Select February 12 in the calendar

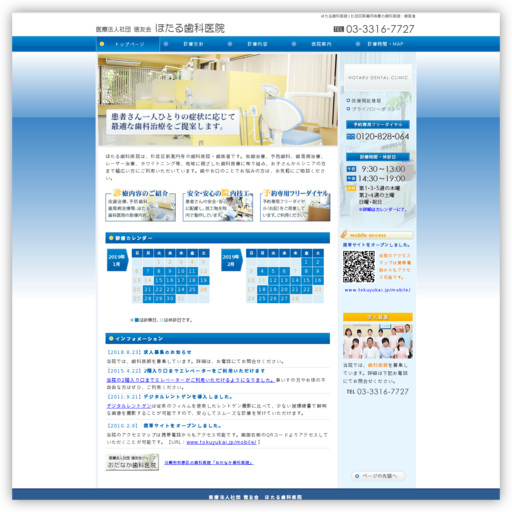(273, 280)
